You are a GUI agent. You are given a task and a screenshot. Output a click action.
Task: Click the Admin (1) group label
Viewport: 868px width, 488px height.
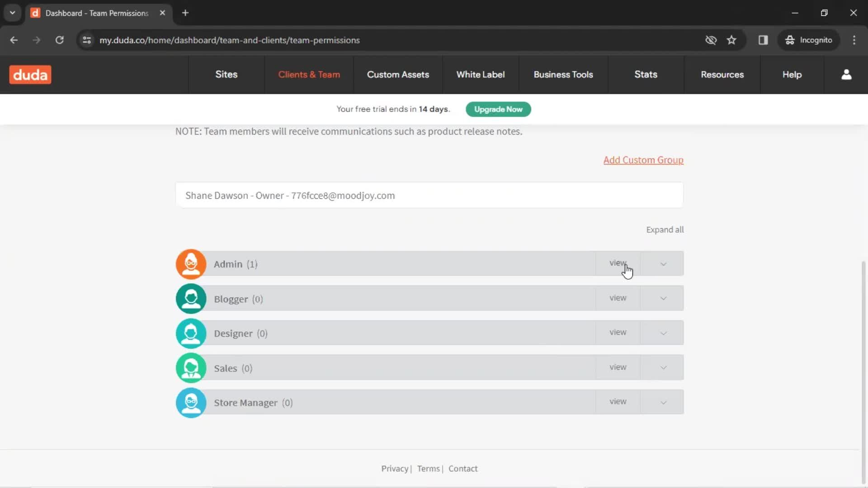236,264
